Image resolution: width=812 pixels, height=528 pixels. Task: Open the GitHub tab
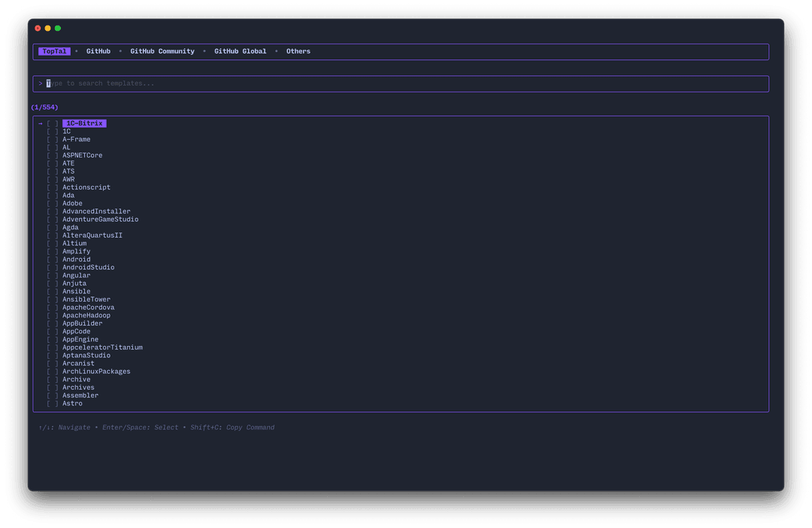click(98, 51)
